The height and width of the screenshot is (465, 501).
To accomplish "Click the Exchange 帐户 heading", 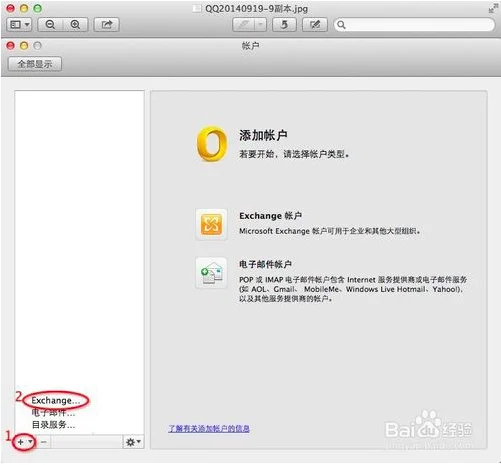I will pyautogui.click(x=270, y=216).
